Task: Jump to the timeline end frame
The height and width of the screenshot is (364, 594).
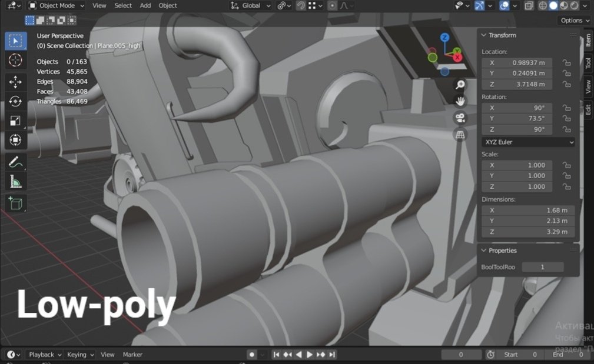Action: coord(332,355)
